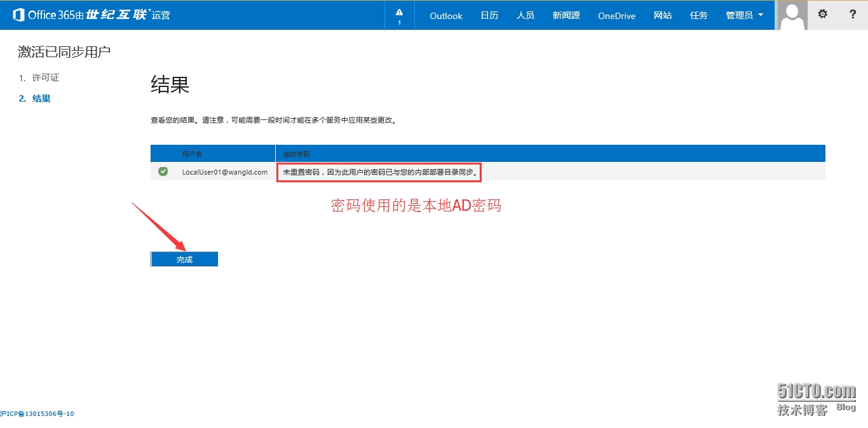Click the 完成 button
This screenshot has height=428, width=868.
coord(184,259)
